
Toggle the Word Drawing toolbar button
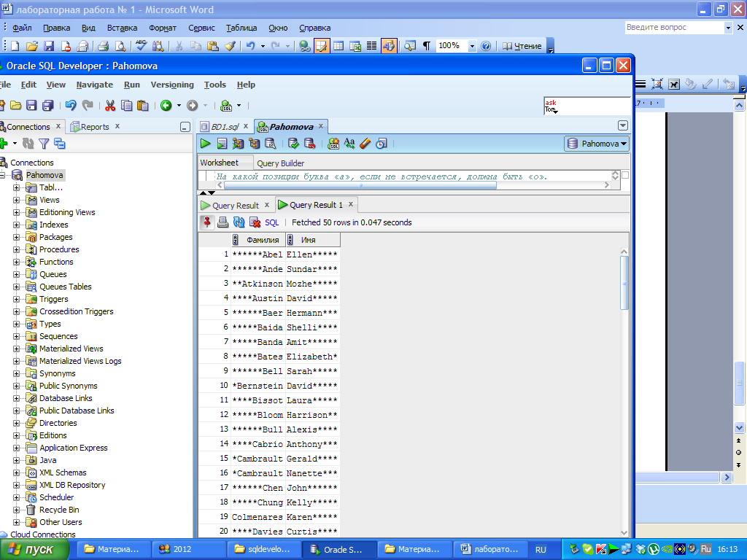pyautogui.click(x=389, y=46)
